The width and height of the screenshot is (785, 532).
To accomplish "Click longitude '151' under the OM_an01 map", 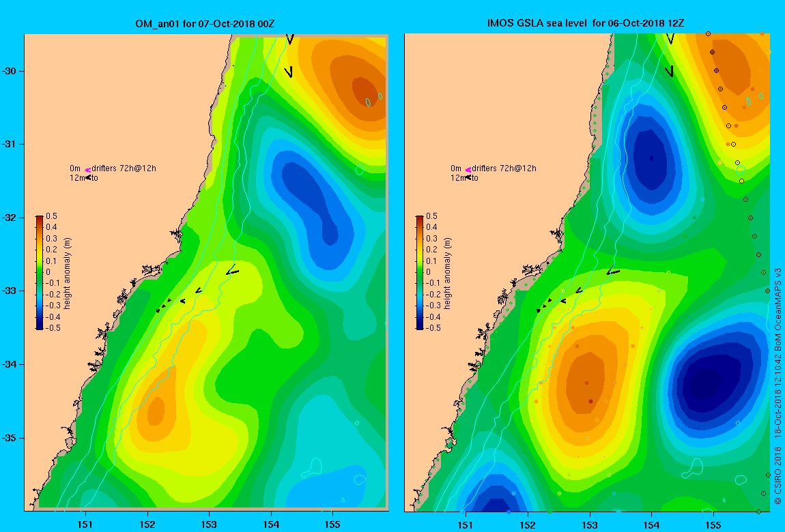I will point(85,524).
